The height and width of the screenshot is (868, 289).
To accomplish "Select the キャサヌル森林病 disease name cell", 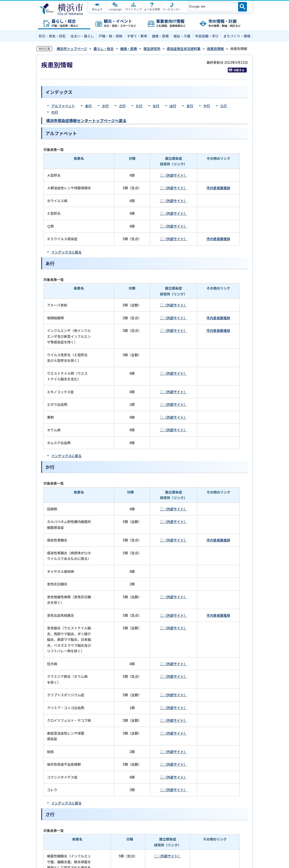I will click(79, 571).
